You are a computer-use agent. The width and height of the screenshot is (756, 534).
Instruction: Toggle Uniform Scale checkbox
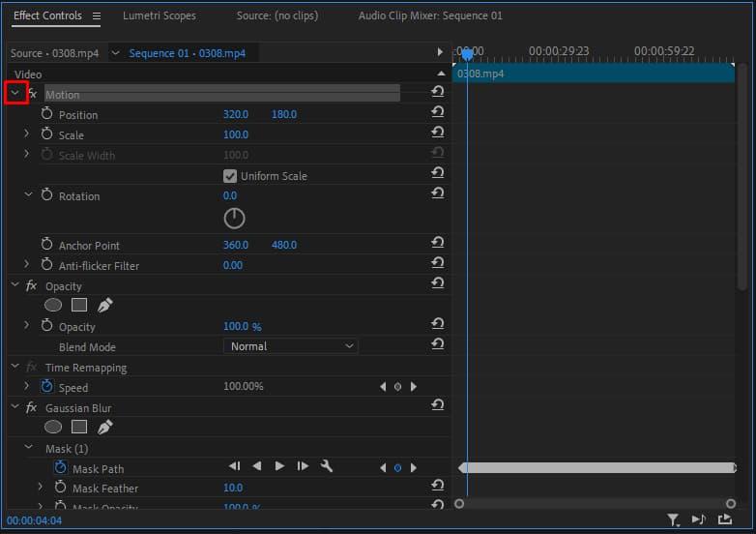click(x=230, y=176)
